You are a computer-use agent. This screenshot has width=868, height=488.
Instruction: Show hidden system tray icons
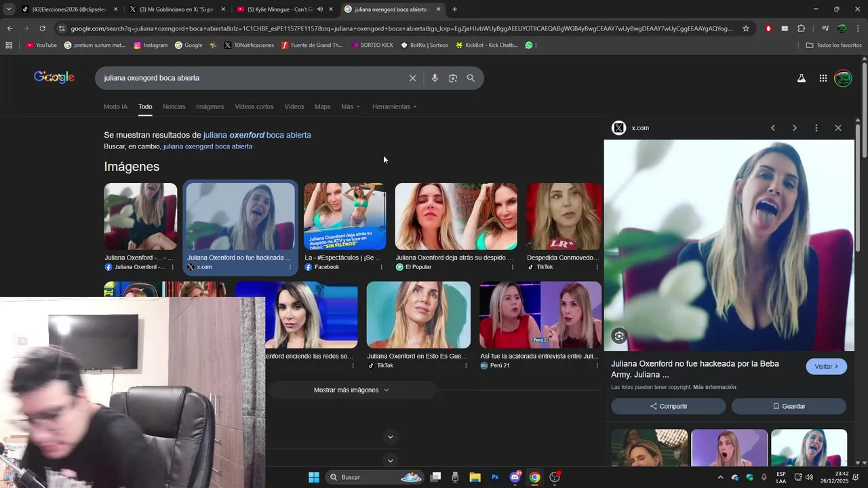[x=720, y=477]
